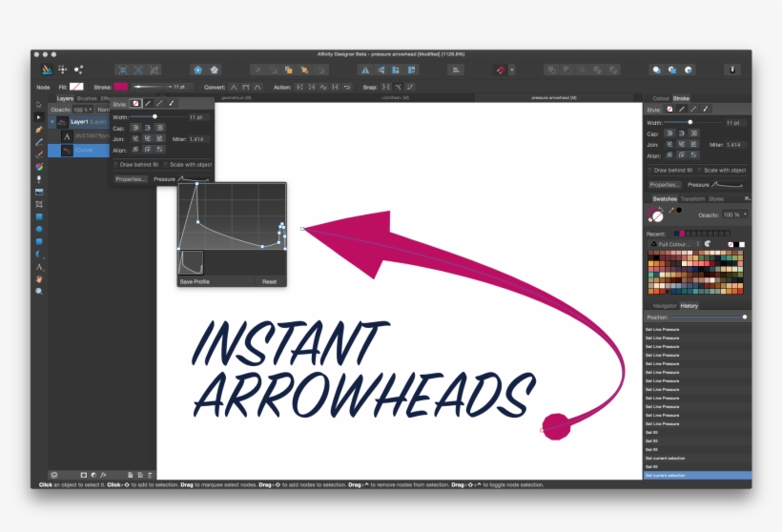
Task: Open the Swatches panel options menu
Action: (747, 198)
